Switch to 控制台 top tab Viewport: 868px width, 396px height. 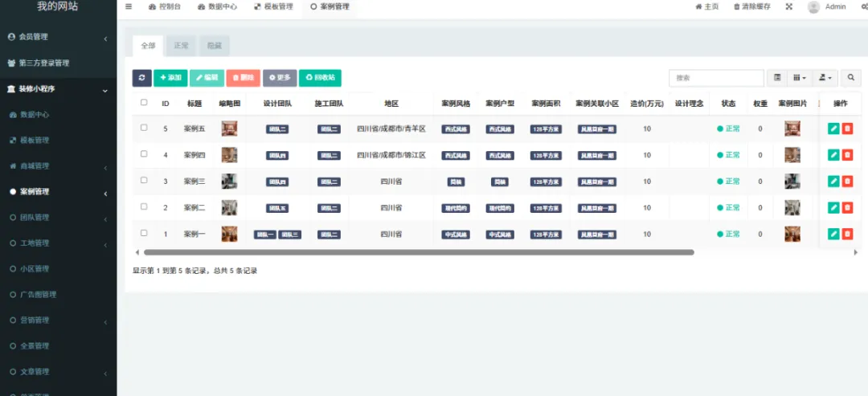(x=165, y=6)
